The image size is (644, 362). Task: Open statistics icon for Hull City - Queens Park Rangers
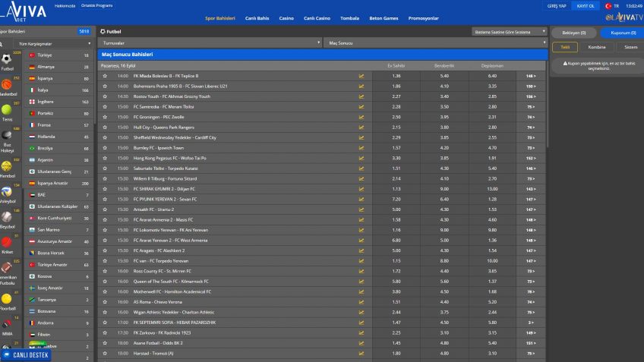click(x=361, y=127)
